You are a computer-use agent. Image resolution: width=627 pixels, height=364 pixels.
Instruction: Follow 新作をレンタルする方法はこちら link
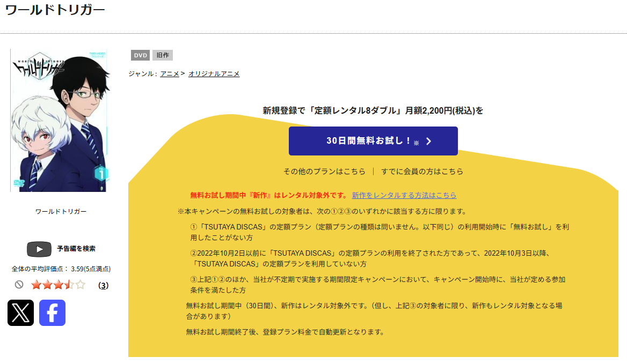pos(404,195)
